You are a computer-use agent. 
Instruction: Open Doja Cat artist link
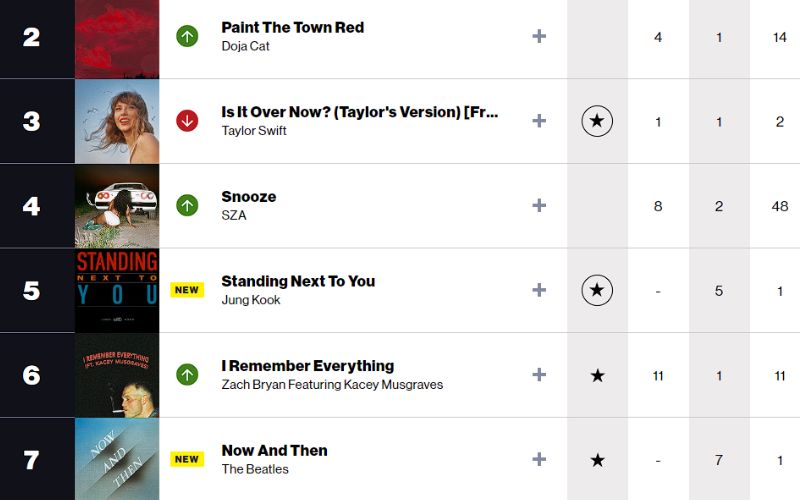tap(246, 46)
